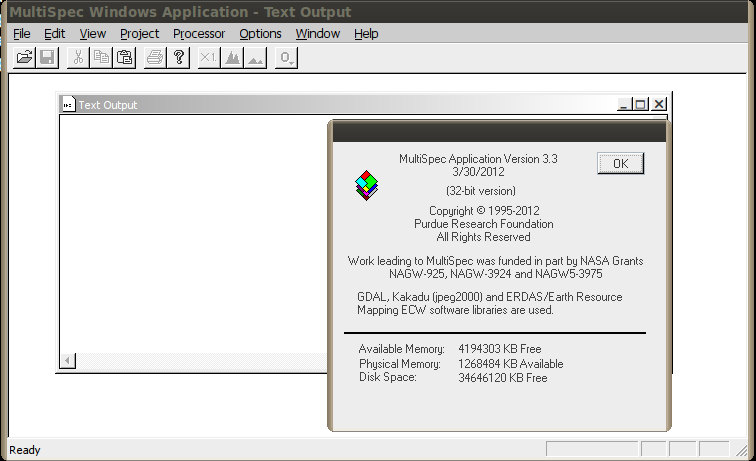This screenshot has height=461, width=756.
Task: Click the X1 zoom toolbar icon
Action: point(209,58)
